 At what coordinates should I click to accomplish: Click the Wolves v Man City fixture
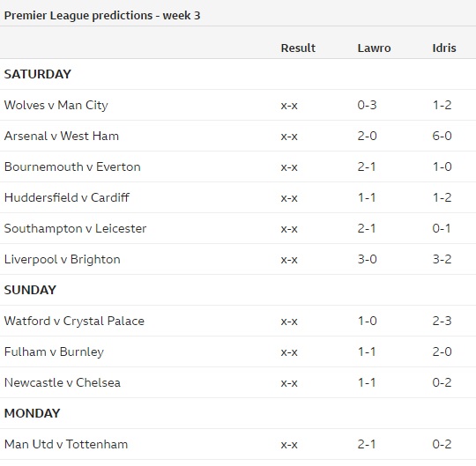[56, 106]
